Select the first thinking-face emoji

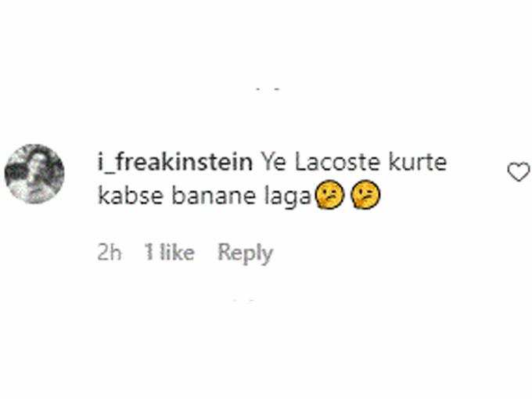click(330, 195)
